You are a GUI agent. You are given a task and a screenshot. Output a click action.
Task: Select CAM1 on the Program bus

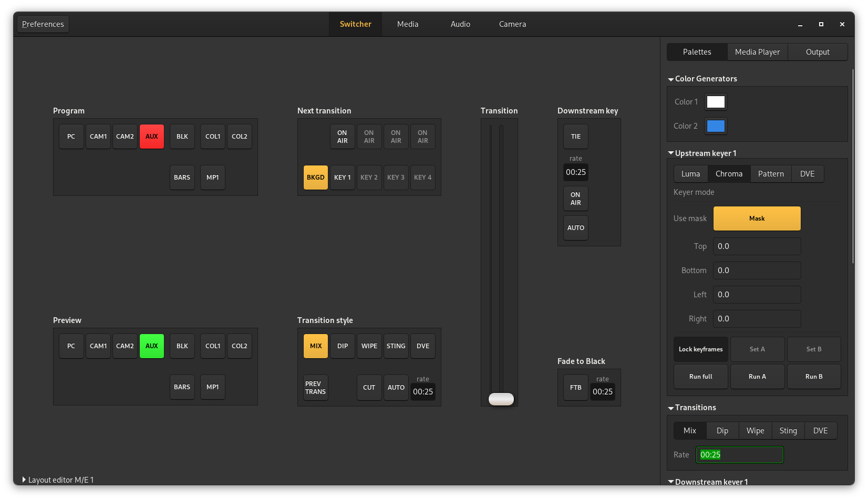[98, 136]
